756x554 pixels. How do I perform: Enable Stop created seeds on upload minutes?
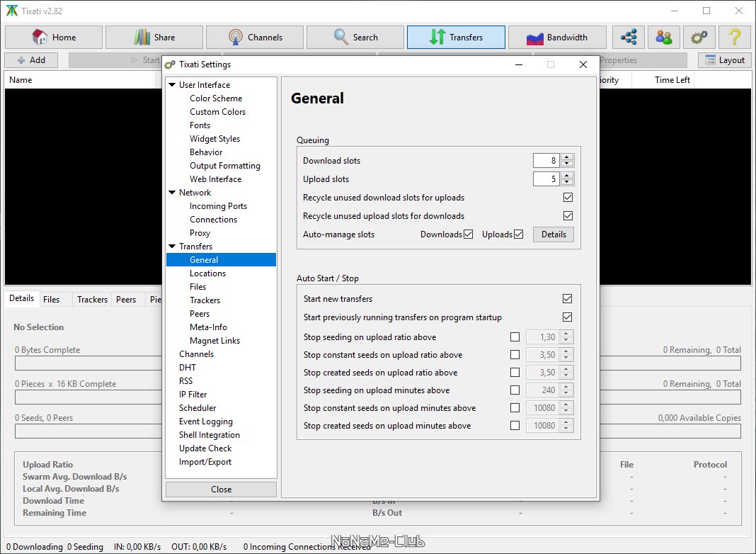(515, 426)
